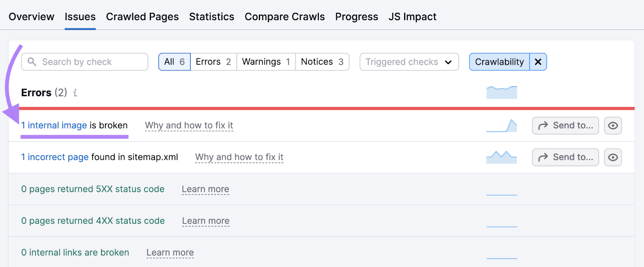The height and width of the screenshot is (267, 644).
Task: Select the Warnings 1 filter
Action: tap(265, 62)
